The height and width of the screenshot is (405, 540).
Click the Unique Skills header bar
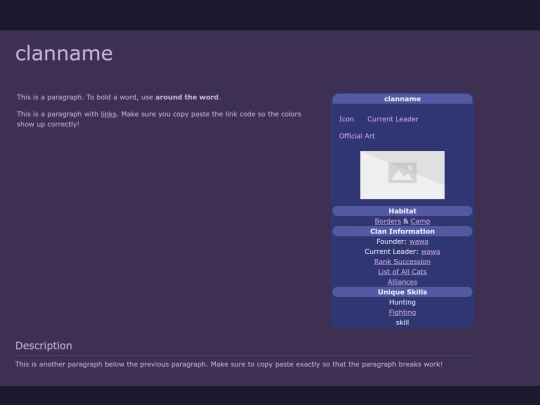(x=402, y=292)
